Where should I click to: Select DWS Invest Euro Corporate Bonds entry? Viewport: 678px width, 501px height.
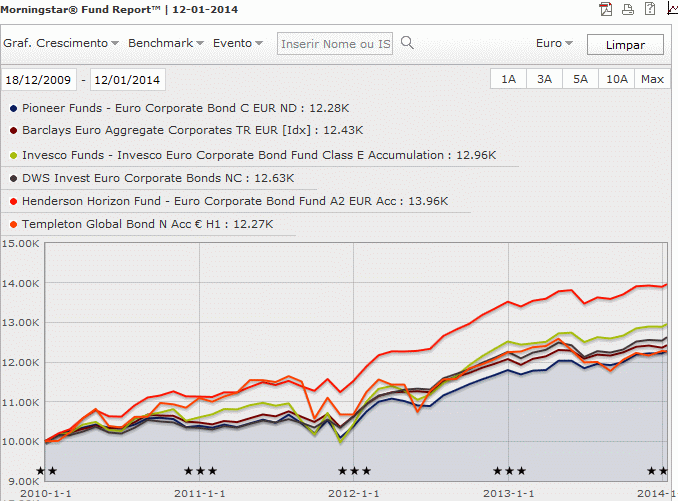[158, 178]
